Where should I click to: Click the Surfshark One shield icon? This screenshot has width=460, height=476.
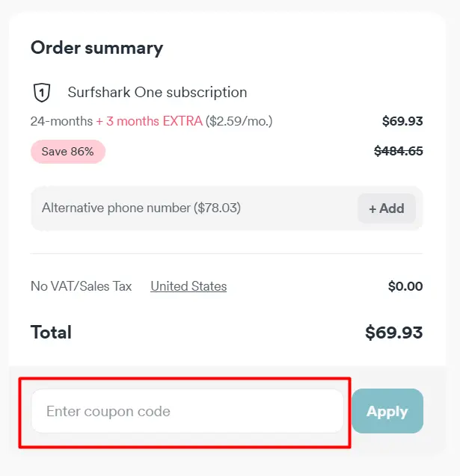pos(43,93)
